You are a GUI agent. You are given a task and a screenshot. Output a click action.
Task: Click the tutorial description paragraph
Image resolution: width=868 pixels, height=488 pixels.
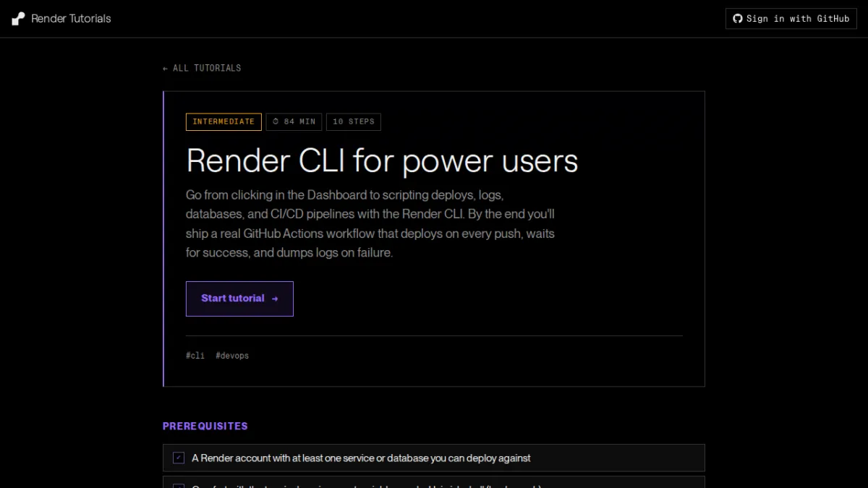370,224
